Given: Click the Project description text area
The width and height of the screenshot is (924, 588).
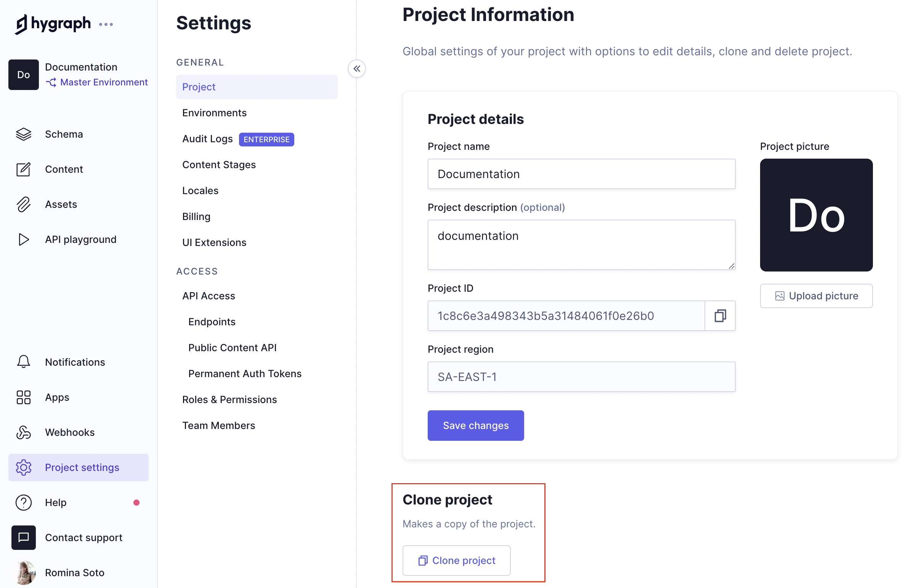Looking at the screenshot, I should (x=581, y=244).
